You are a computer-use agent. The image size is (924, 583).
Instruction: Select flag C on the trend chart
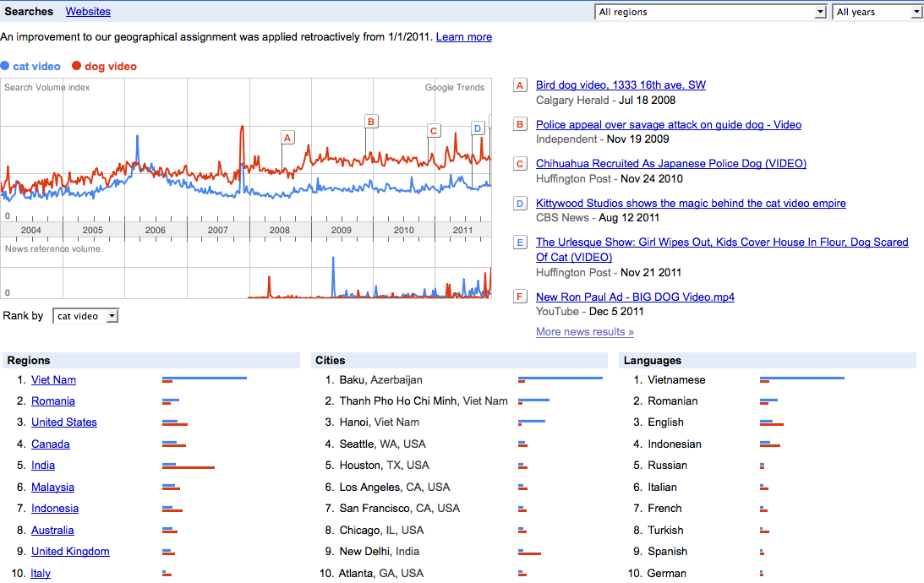434,131
